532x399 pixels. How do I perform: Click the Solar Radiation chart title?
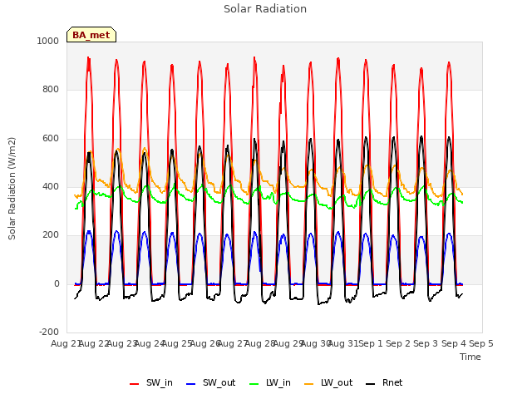[x=265, y=9]
